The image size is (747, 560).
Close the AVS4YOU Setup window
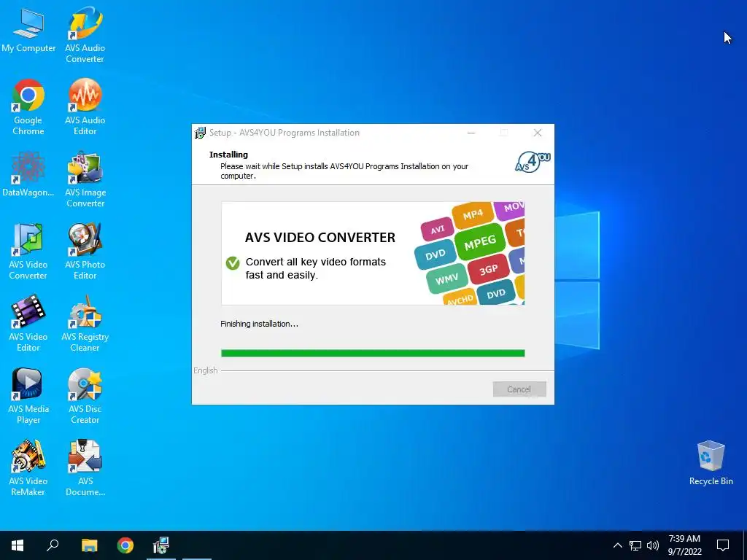pos(538,133)
